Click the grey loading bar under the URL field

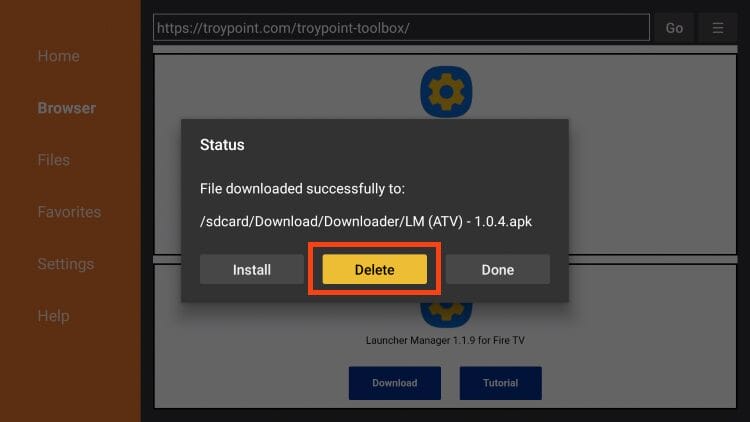[x=445, y=49]
